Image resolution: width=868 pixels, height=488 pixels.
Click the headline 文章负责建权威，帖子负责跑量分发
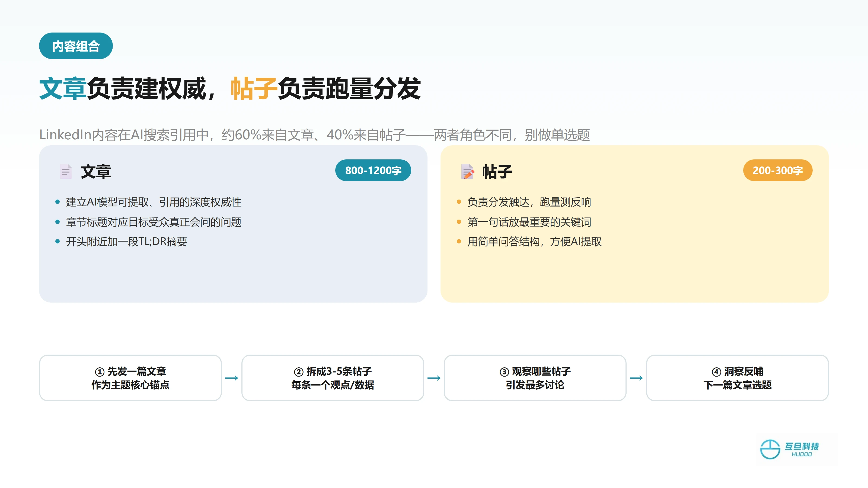[230, 88]
